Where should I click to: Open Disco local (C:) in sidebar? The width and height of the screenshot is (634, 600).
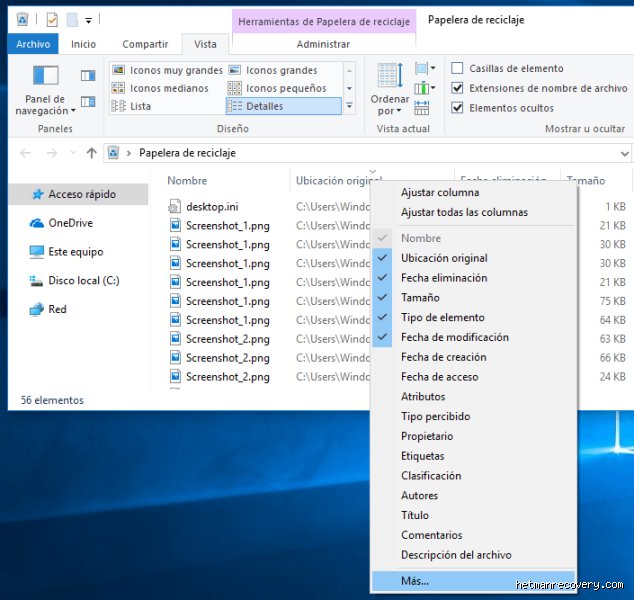(x=74, y=281)
